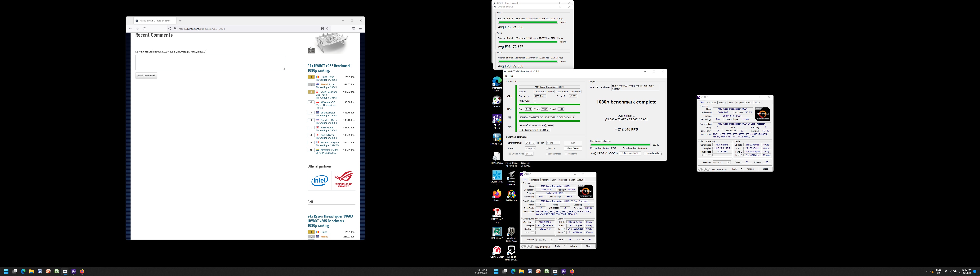Enable the Pmode checkbox

(x=547, y=148)
